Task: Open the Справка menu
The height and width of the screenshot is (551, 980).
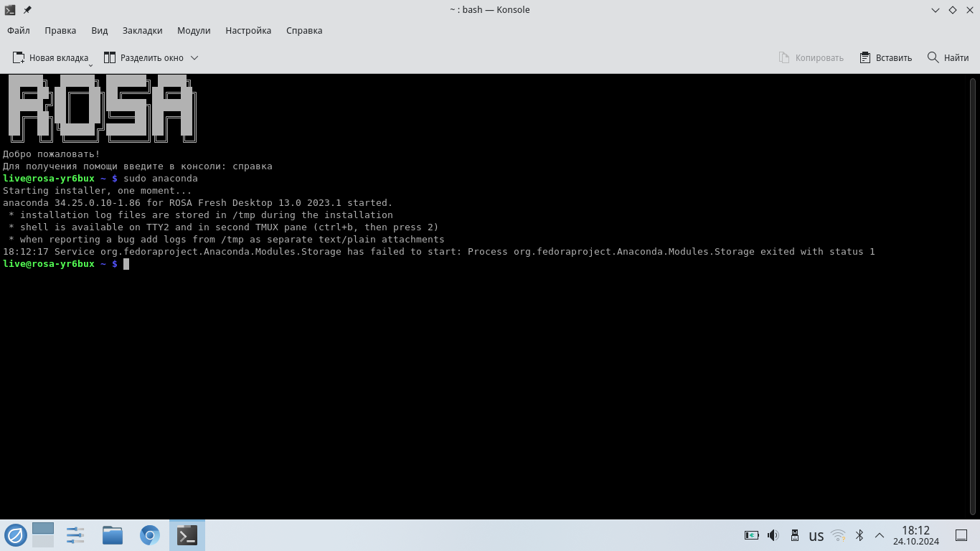Action: tap(304, 31)
